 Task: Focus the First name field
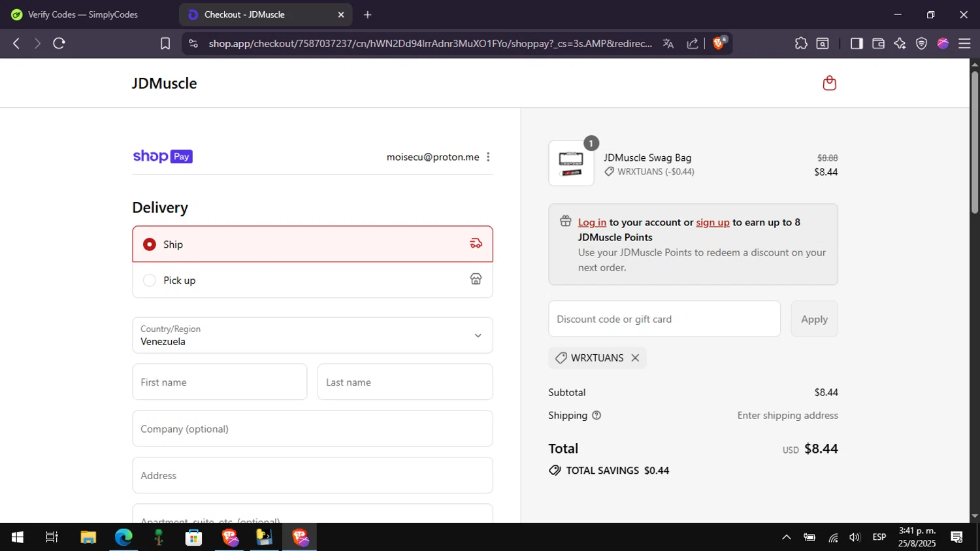click(x=220, y=382)
